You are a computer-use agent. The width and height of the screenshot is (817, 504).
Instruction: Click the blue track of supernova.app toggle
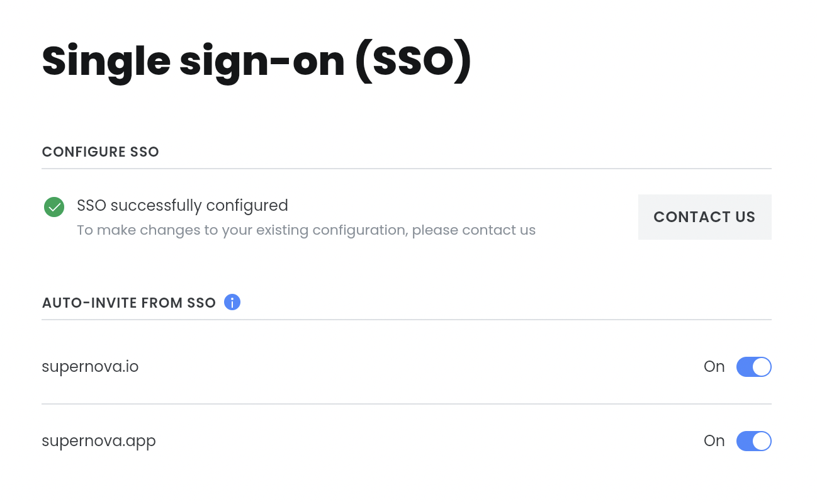tap(745, 441)
